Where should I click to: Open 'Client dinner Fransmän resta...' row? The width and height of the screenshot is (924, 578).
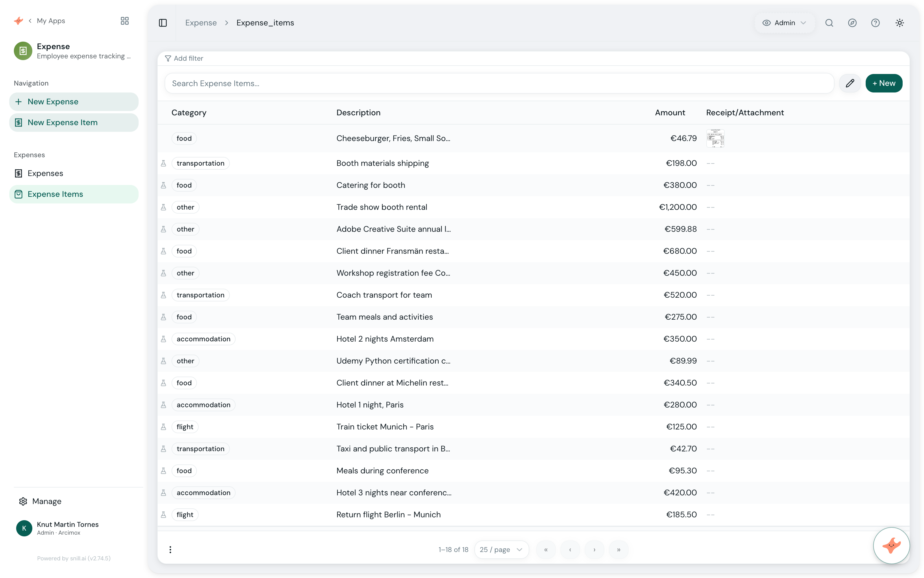tap(533, 251)
